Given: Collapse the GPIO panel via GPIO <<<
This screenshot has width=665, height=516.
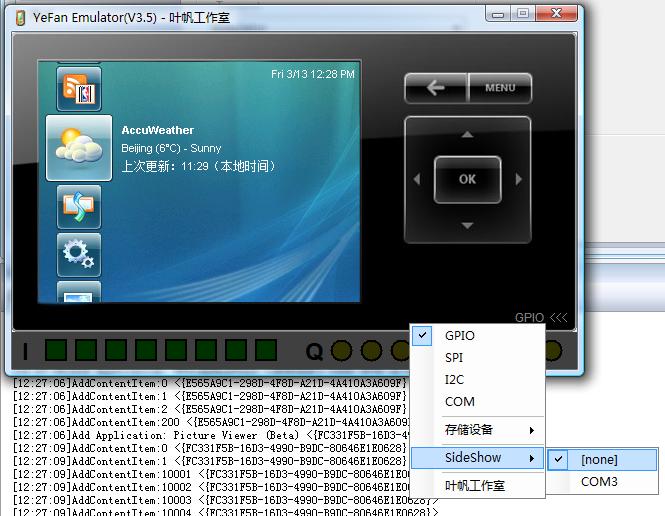Looking at the screenshot, I should [x=541, y=318].
